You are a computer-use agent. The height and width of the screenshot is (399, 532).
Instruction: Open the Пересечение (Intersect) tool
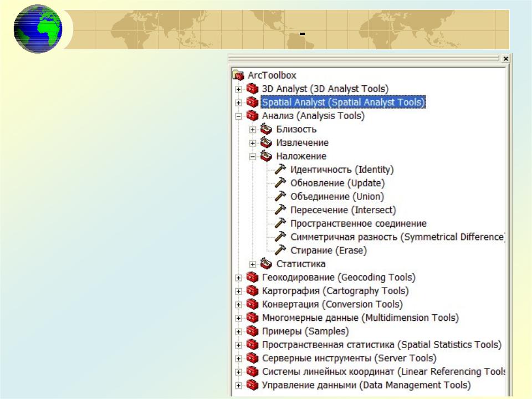[x=343, y=210]
